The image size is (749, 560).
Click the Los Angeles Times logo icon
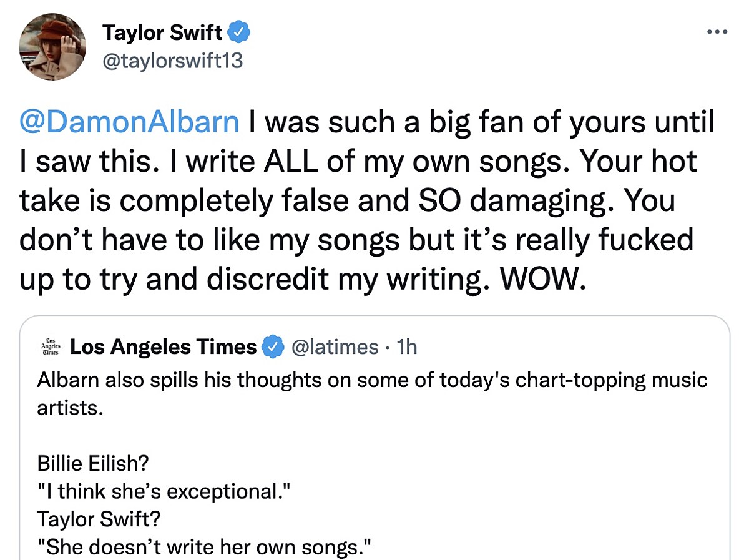click(x=49, y=347)
